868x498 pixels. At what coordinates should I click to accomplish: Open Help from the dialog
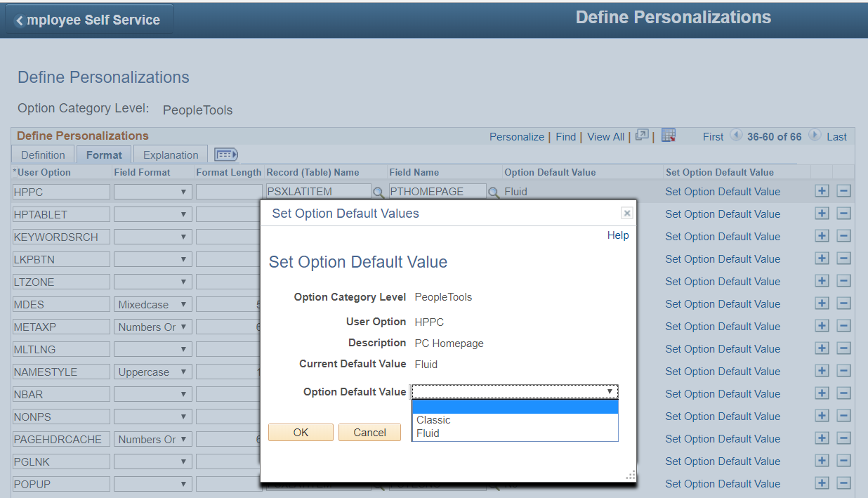point(617,235)
